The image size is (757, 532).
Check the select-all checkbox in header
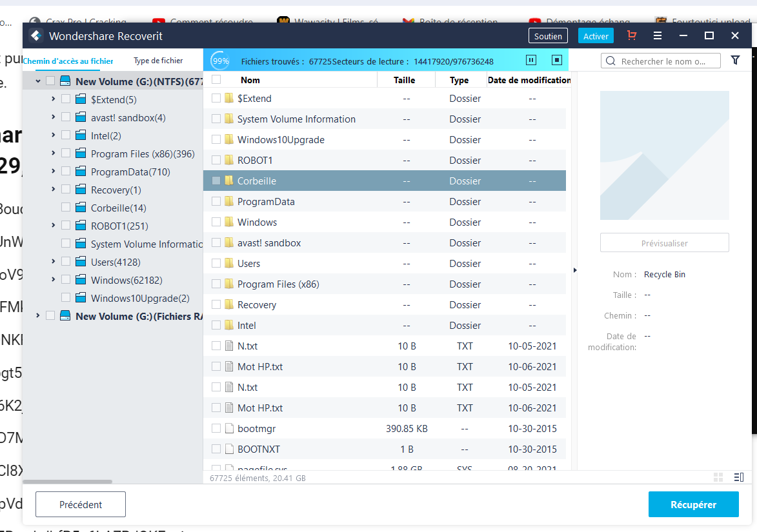coord(216,79)
